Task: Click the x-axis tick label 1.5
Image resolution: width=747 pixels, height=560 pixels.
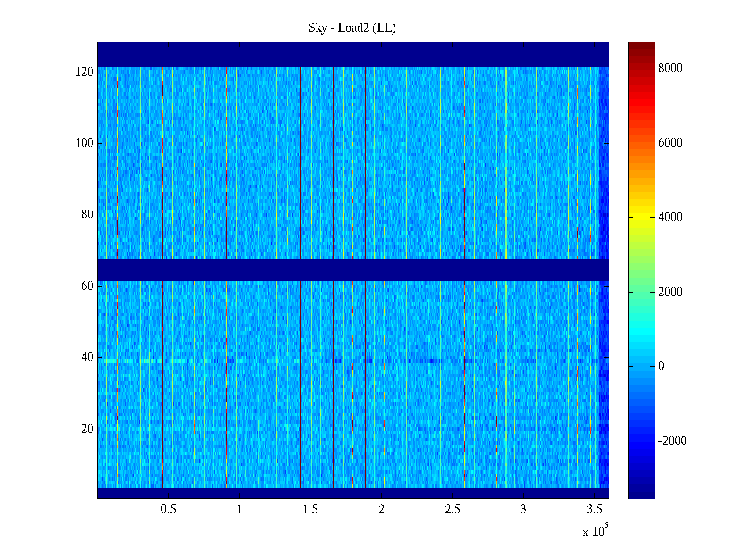Action: click(x=310, y=510)
